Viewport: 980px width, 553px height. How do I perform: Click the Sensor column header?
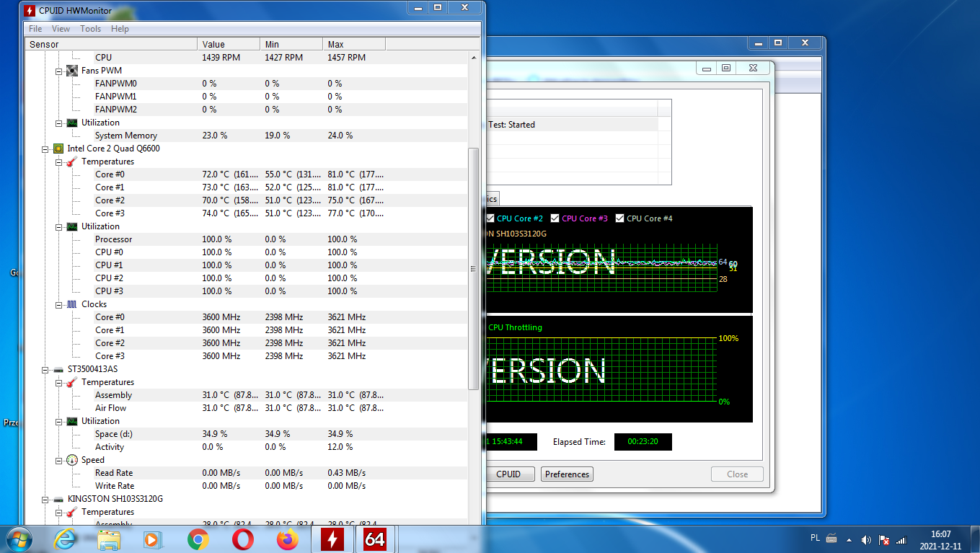tap(112, 45)
